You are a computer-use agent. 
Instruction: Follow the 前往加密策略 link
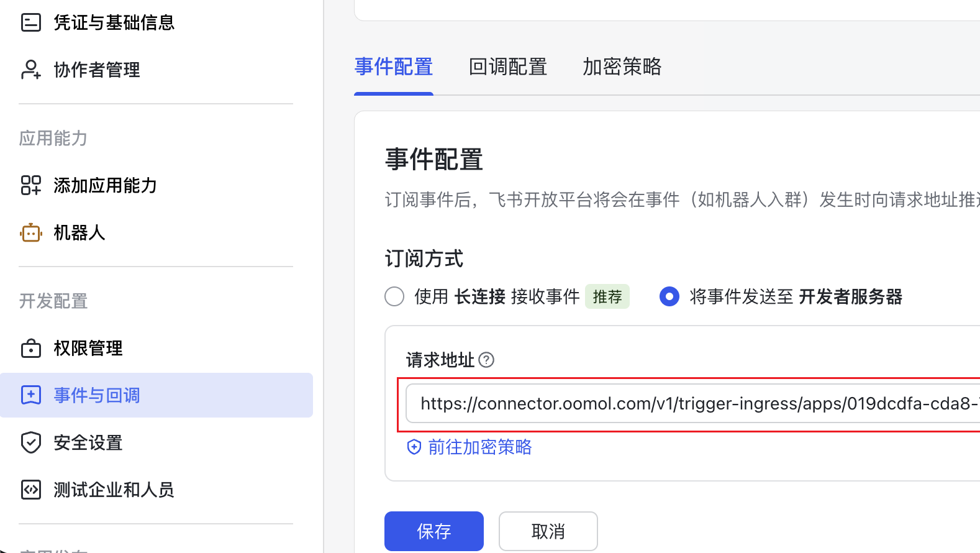pyautogui.click(x=478, y=447)
